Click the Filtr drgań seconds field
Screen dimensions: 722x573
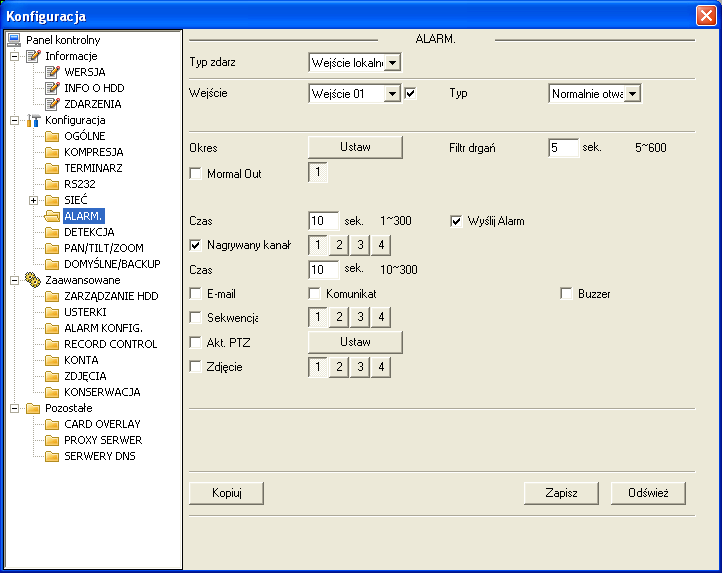(564, 148)
